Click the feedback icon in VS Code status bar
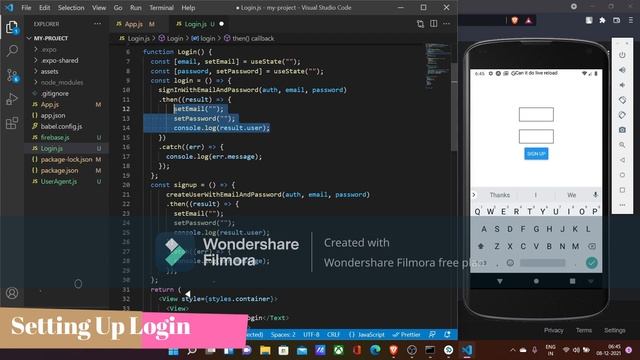The width and height of the screenshot is (640, 360). pos(432,334)
